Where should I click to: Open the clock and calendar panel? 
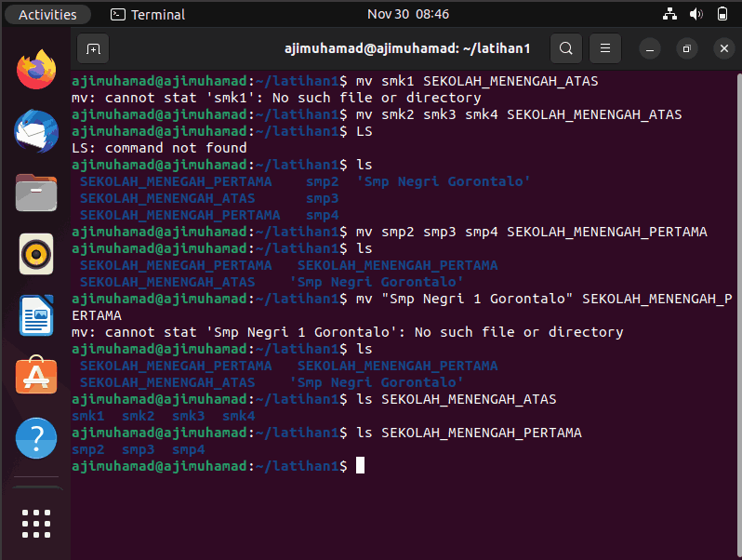(408, 14)
